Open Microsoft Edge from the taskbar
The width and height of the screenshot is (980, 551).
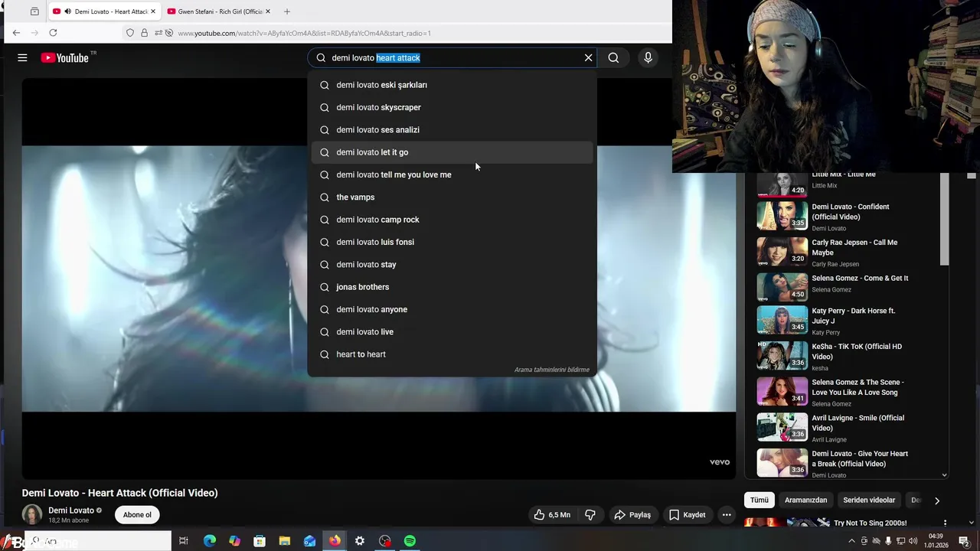pyautogui.click(x=209, y=541)
